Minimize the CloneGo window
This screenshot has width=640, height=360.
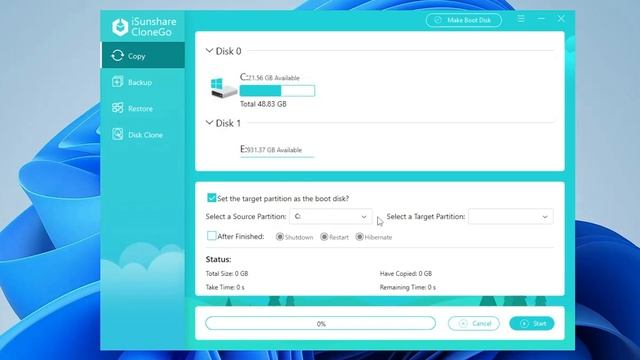coord(541,18)
